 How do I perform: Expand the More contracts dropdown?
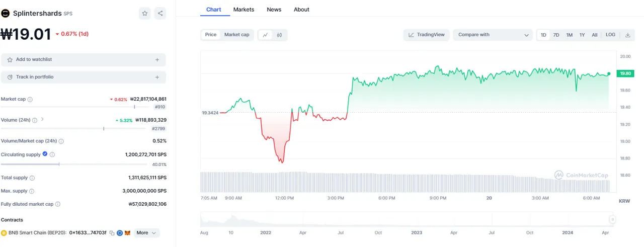coord(146,233)
